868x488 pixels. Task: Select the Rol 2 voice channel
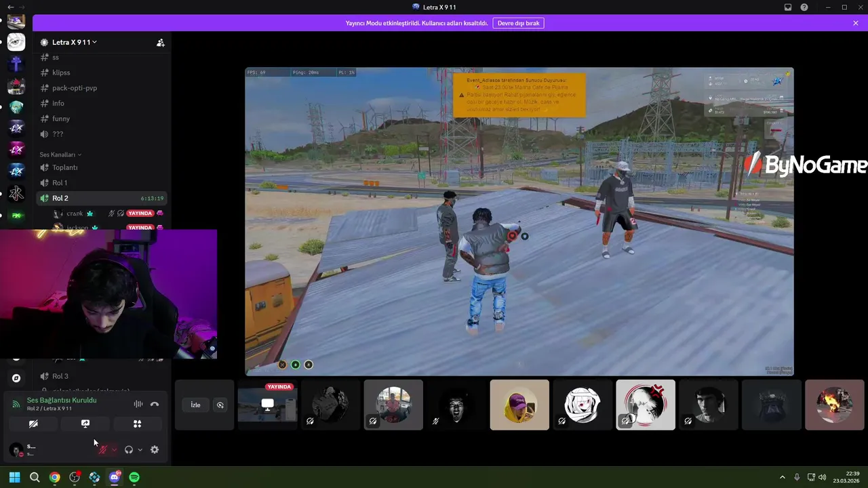(102, 198)
